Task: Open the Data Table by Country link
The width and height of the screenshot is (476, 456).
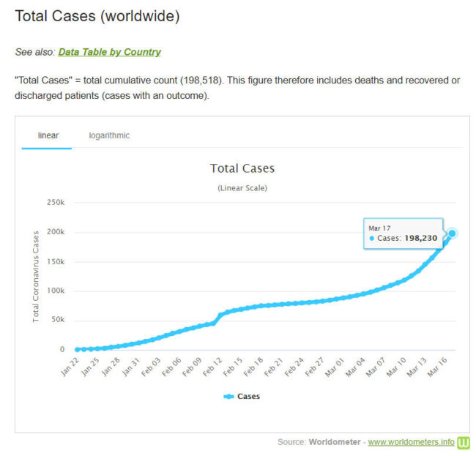Action: [109, 52]
